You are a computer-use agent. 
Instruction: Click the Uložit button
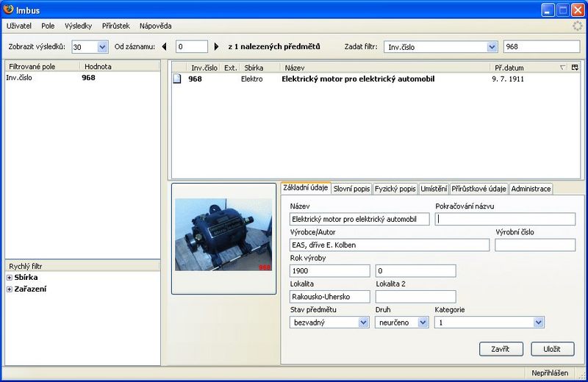tap(552, 349)
